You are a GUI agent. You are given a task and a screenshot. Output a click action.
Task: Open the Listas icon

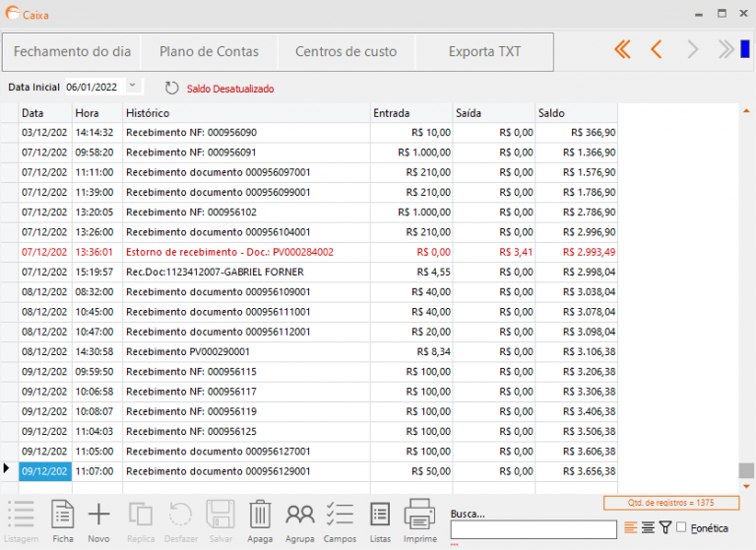coord(380,519)
